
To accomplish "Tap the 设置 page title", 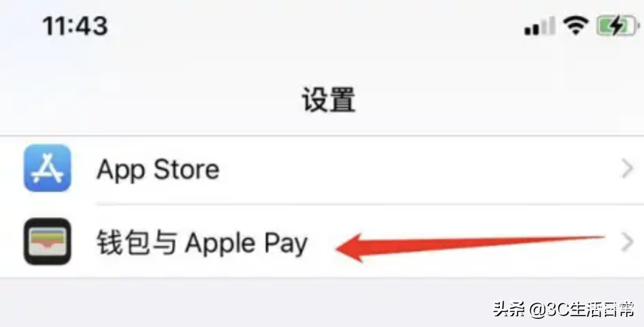I will tap(328, 100).
